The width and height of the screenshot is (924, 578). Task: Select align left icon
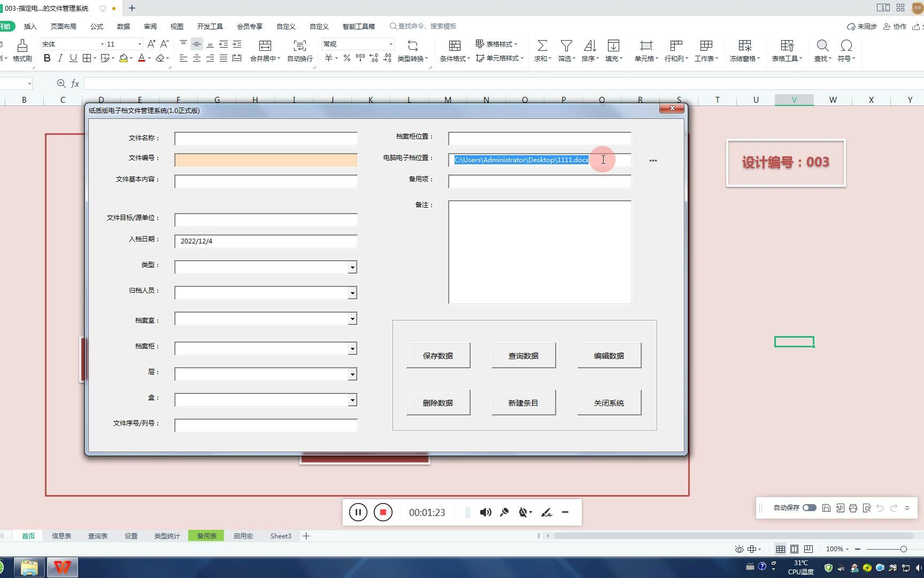183,58
